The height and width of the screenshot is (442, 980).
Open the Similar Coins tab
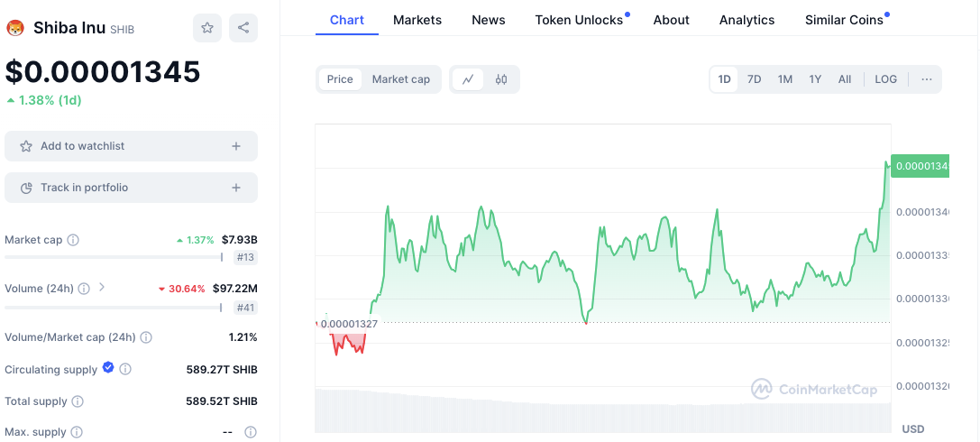(x=845, y=20)
